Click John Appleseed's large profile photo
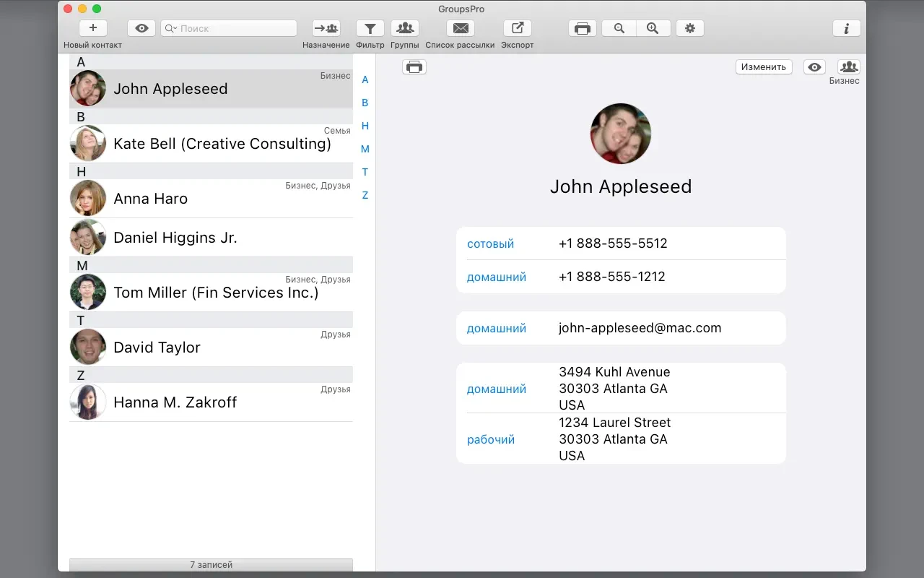 (x=621, y=134)
